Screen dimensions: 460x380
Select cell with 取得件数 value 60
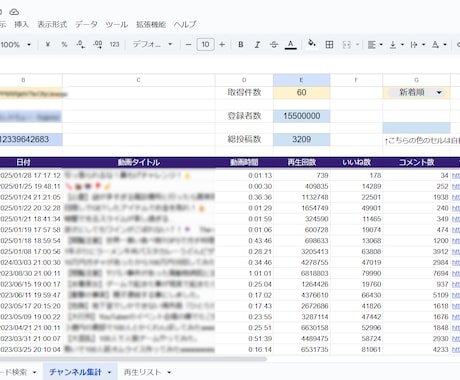pos(302,92)
